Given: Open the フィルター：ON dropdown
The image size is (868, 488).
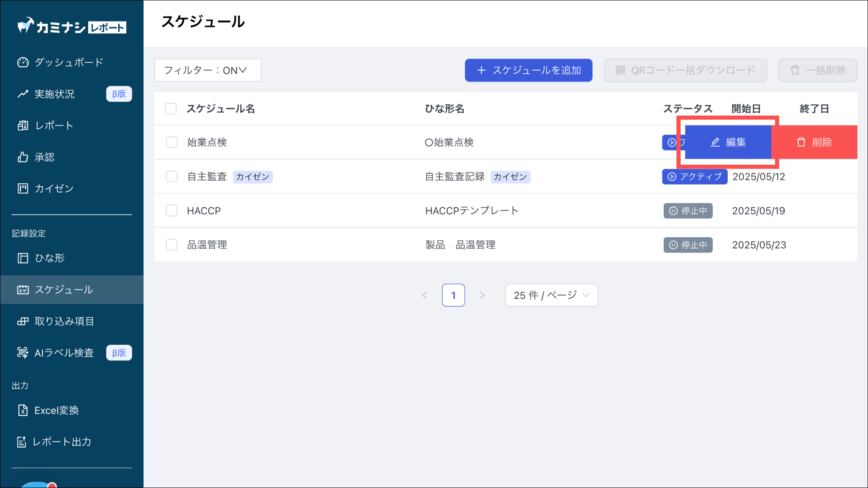Looking at the screenshot, I should (207, 70).
